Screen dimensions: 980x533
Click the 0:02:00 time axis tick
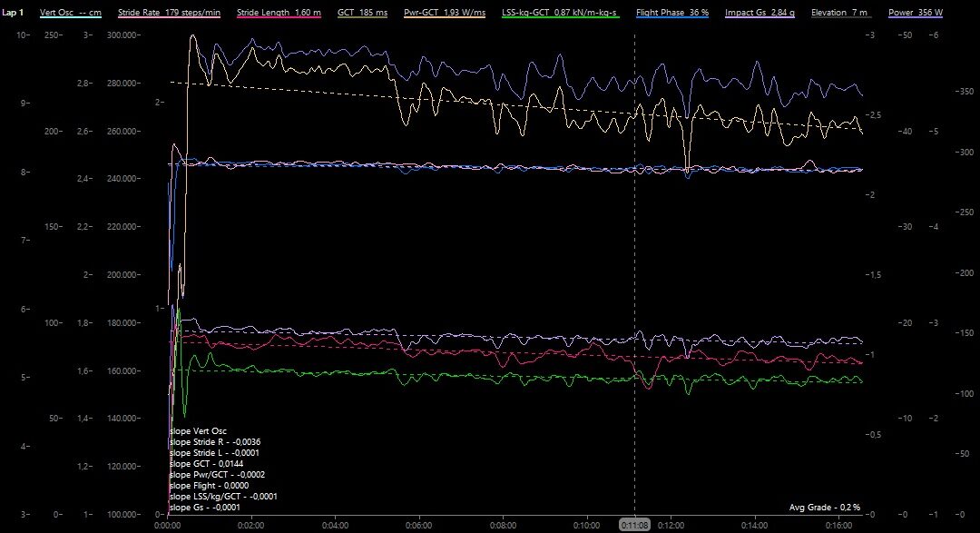tap(250, 526)
